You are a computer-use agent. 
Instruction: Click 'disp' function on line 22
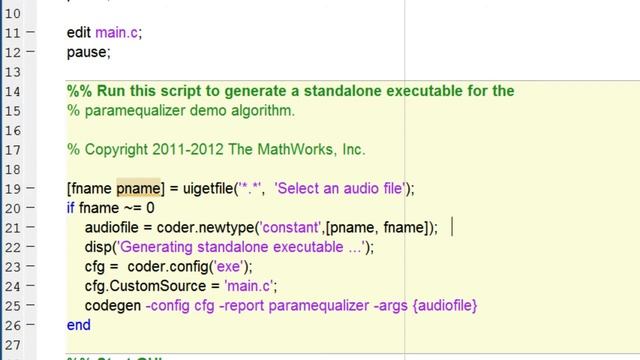[x=98, y=247]
